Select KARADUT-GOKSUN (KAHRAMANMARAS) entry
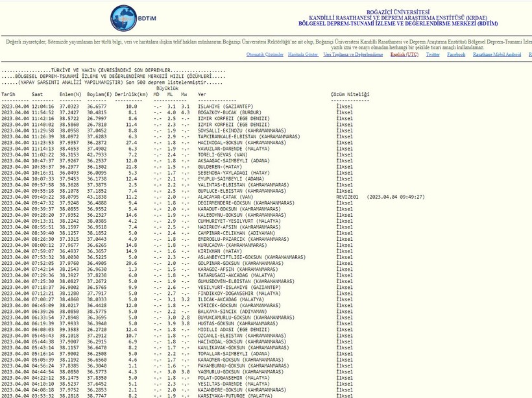This screenshot has height=398, width=532. click(239, 209)
